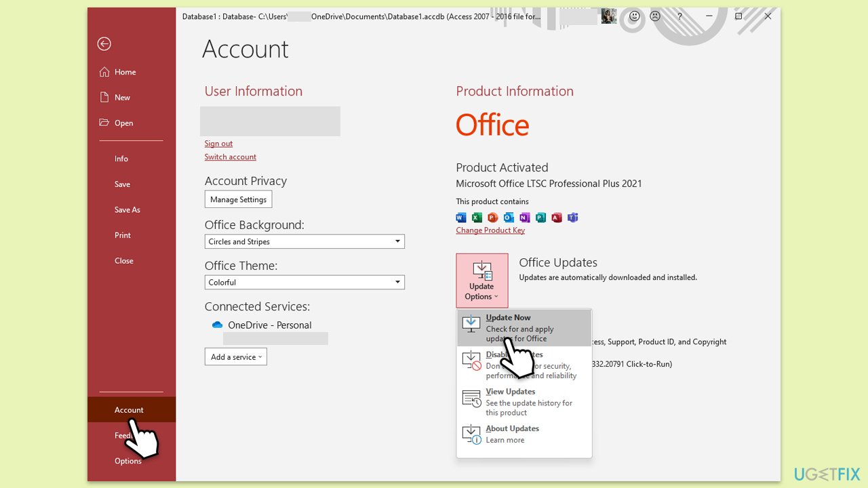Image resolution: width=868 pixels, height=488 pixels.
Task: Click the OneDrive cloud icon
Action: point(217,325)
